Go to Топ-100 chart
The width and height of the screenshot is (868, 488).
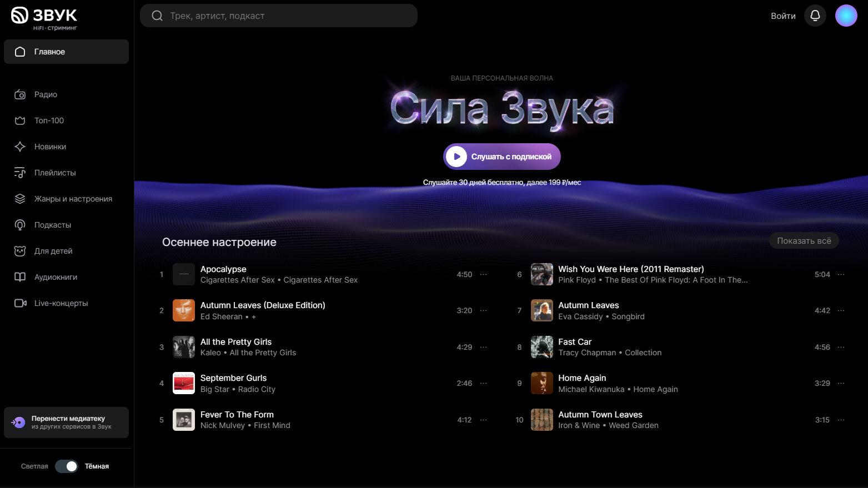tap(49, 120)
